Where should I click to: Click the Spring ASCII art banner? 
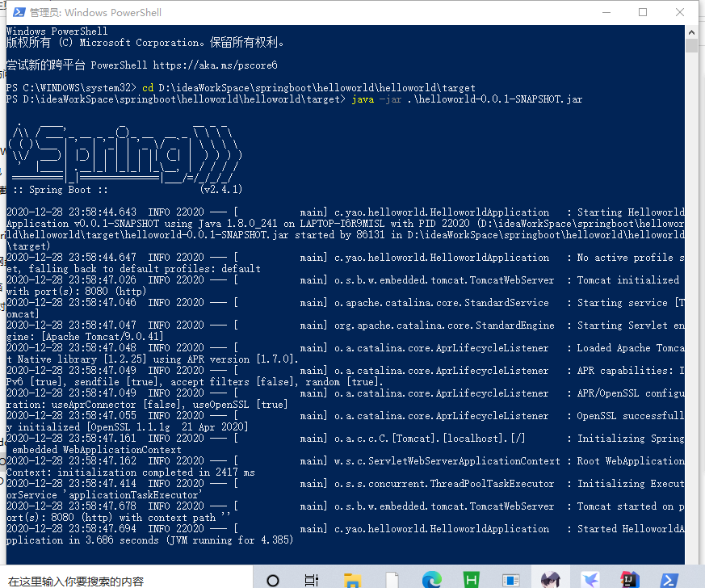point(126,154)
